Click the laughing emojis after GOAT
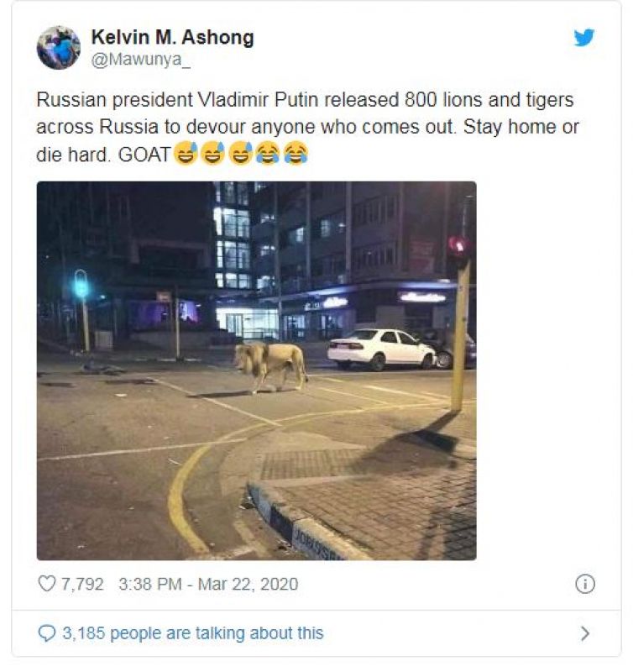Screen dimensions: 633x672 (x=240, y=153)
